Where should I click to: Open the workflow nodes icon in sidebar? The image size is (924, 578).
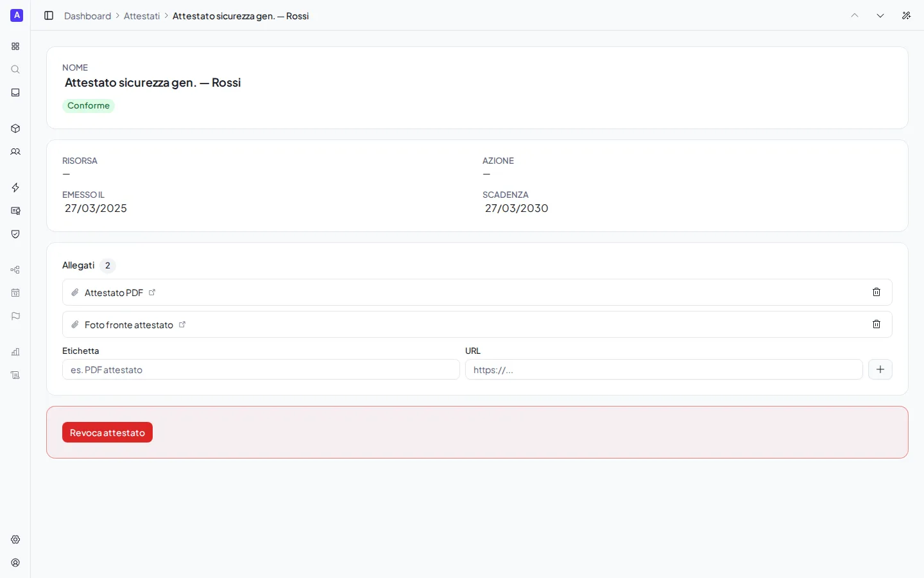click(x=15, y=270)
